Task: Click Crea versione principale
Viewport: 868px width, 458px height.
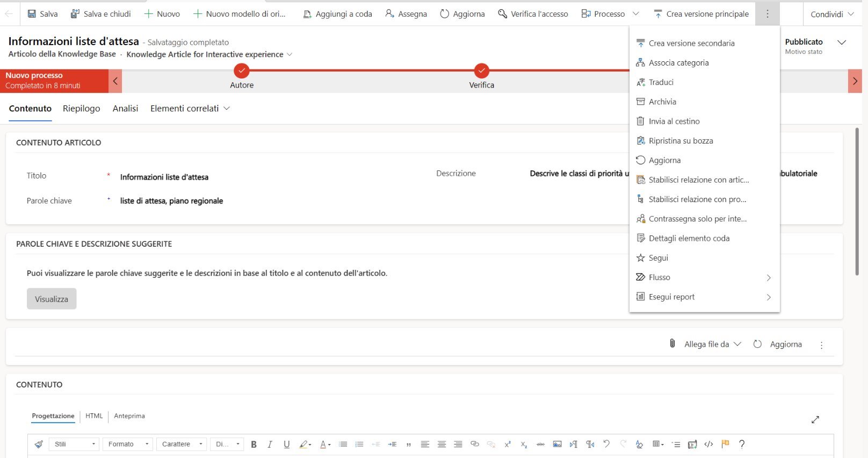Action: point(701,14)
